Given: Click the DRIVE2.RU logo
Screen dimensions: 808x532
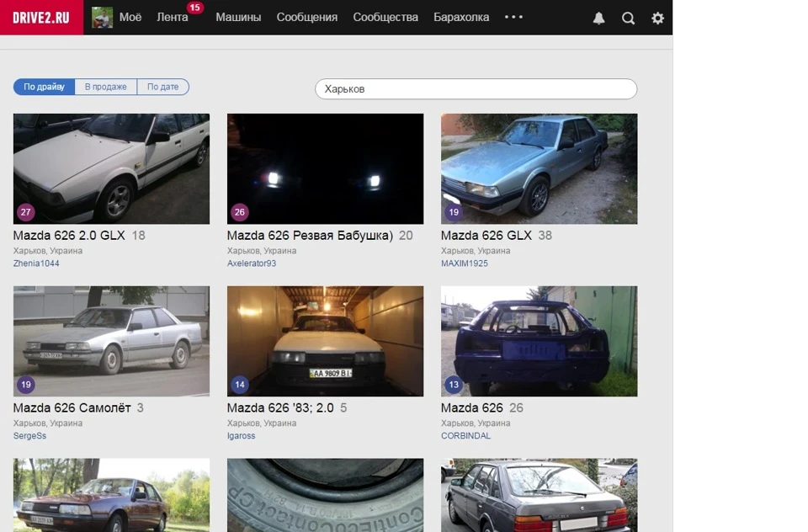Looking at the screenshot, I should click(41, 18).
